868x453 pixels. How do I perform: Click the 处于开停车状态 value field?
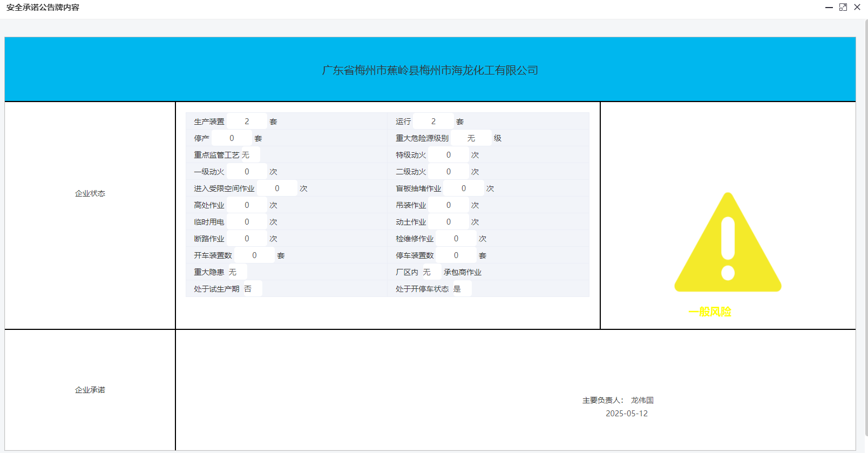coord(460,289)
